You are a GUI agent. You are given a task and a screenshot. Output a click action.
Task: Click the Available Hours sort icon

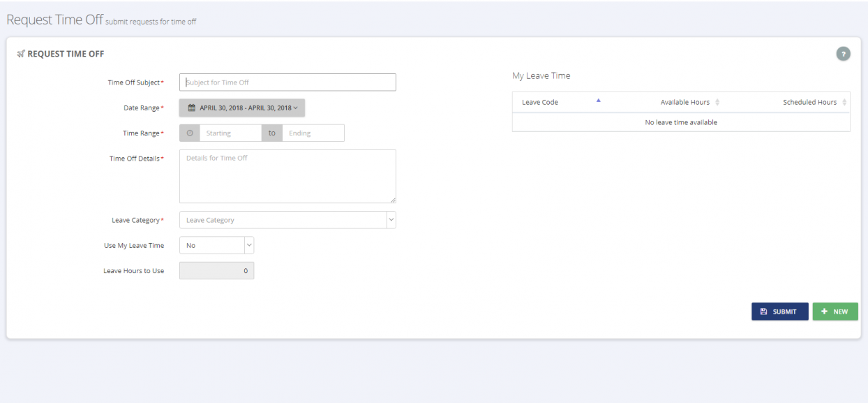pos(717,103)
